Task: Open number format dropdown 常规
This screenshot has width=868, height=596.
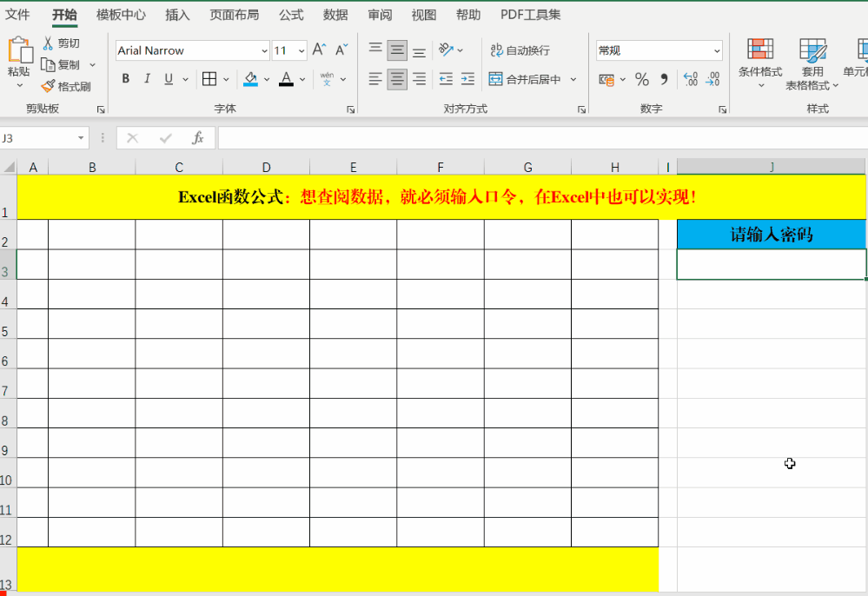Action: coord(717,51)
